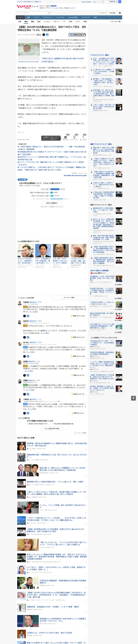
Task: Select the スポーツ category tab
Action: tap(56, 22)
